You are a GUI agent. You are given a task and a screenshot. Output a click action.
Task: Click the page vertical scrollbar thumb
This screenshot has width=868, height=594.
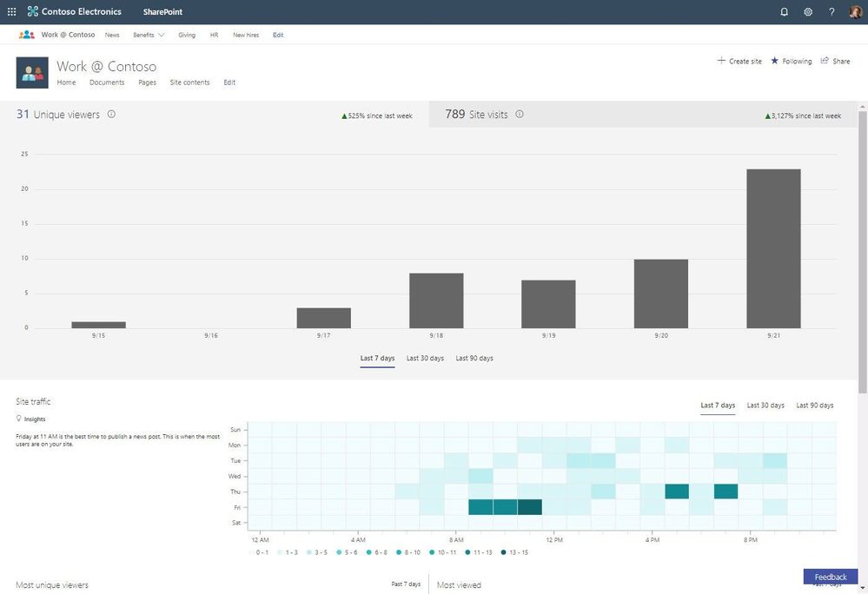click(863, 252)
